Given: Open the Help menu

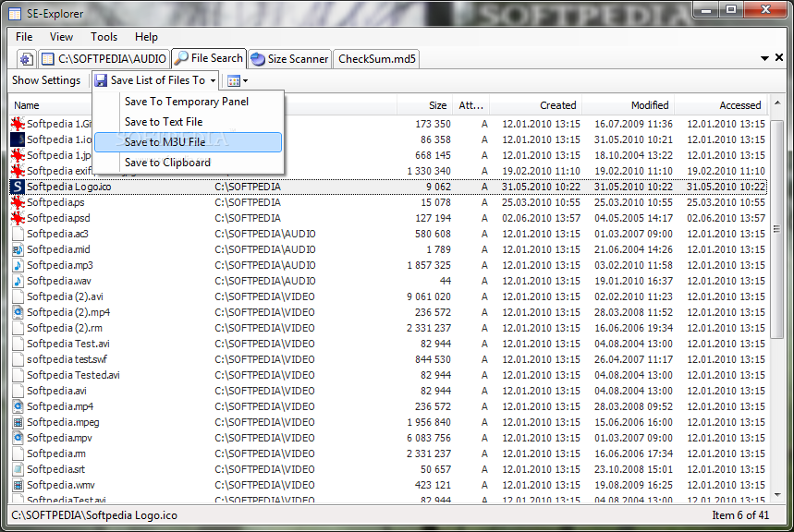Looking at the screenshot, I should point(146,37).
